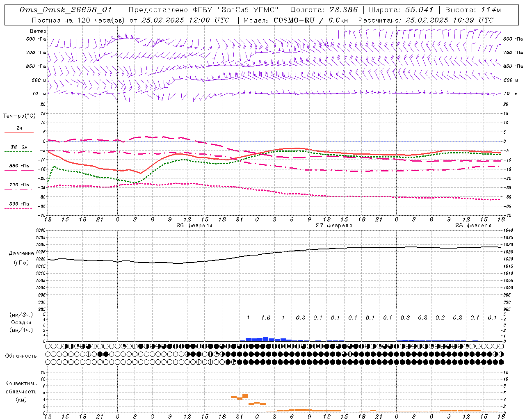525x420 pixels.
Task: Click the 26 февраля date label
Action: [x=194, y=226]
